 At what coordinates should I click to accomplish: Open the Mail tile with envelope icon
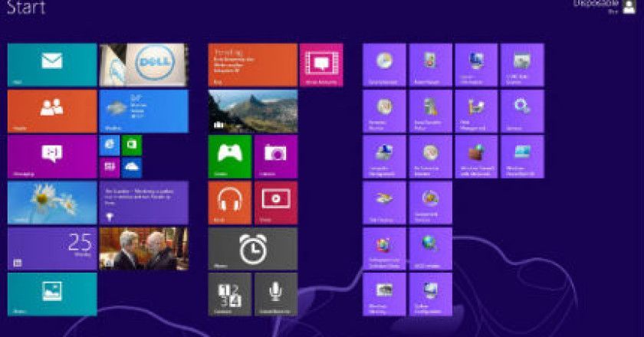pos(52,65)
